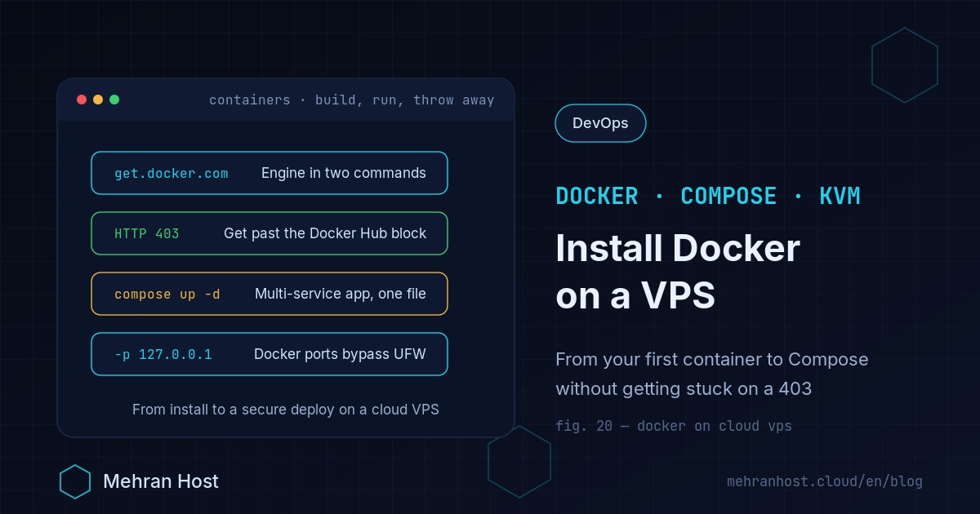Click 'Engine in two commands' text
The height and width of the screenshot is (514, 980).
coord(344,173)
